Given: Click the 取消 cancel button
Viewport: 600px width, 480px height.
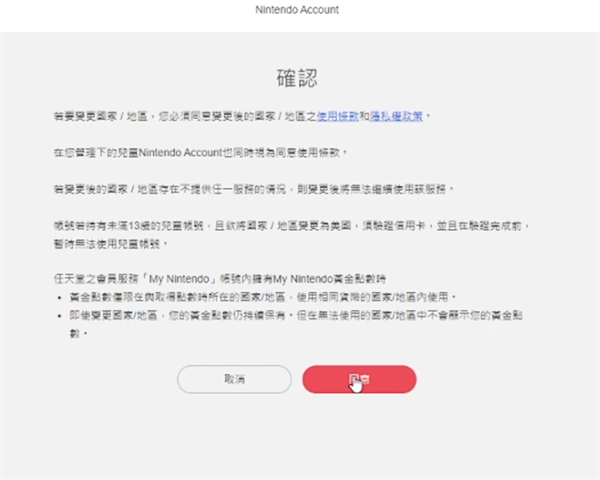Looking at the screenshot, I should [x=234, y=379].
